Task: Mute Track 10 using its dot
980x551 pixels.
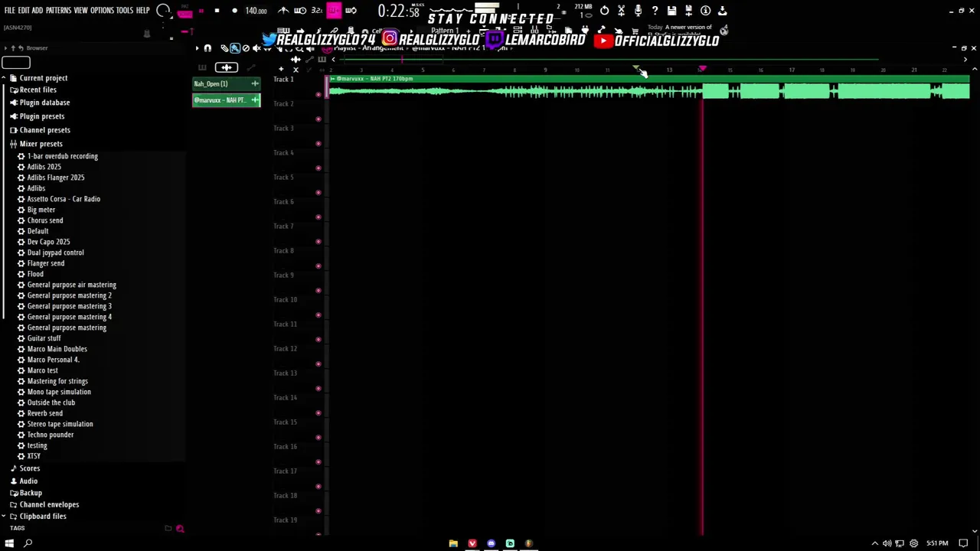Action: (318, 315)
